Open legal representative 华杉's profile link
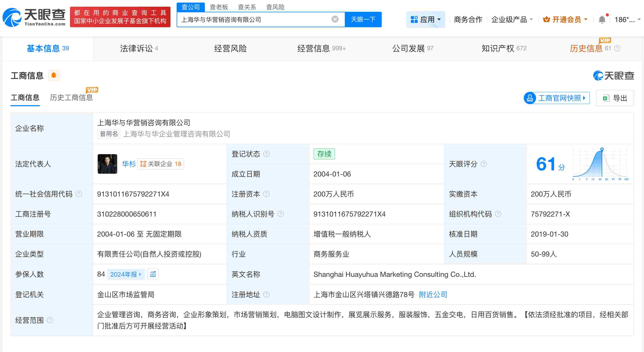This screenshot has height=352, width=644. pos(128,164)
